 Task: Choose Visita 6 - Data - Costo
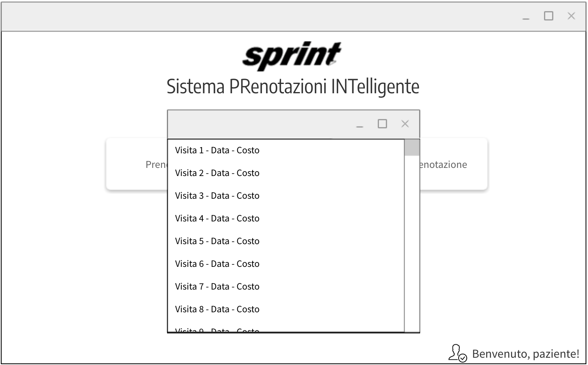click(217, 264)
